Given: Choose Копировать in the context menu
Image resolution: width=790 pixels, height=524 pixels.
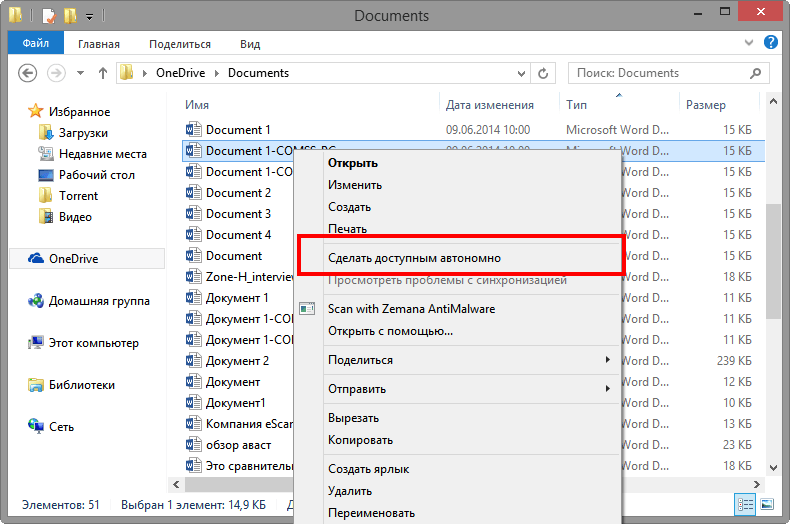Looking at the screenshot, I should click(x=360, y=440).
